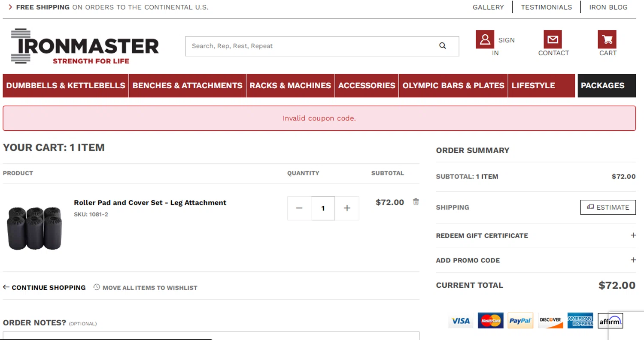This screenshot has height=340, width=644.
Task: Visit the Iron Blog link
Action: pos(608,7)
